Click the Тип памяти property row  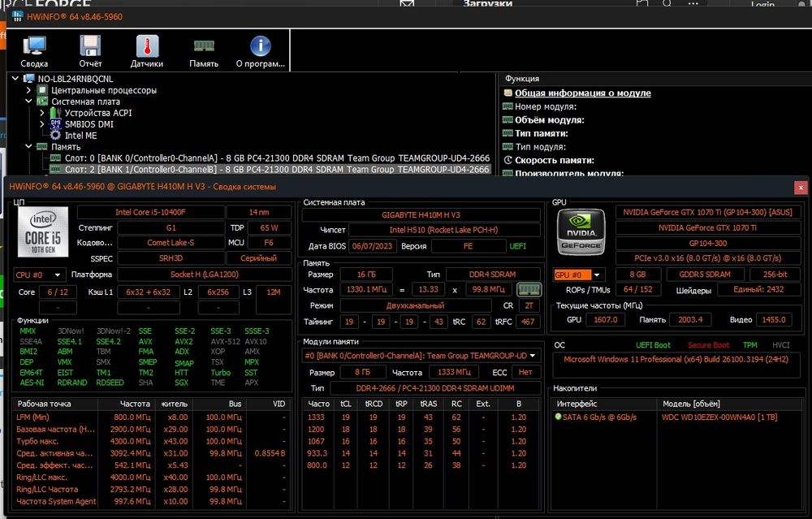click(x=541, y=133)
